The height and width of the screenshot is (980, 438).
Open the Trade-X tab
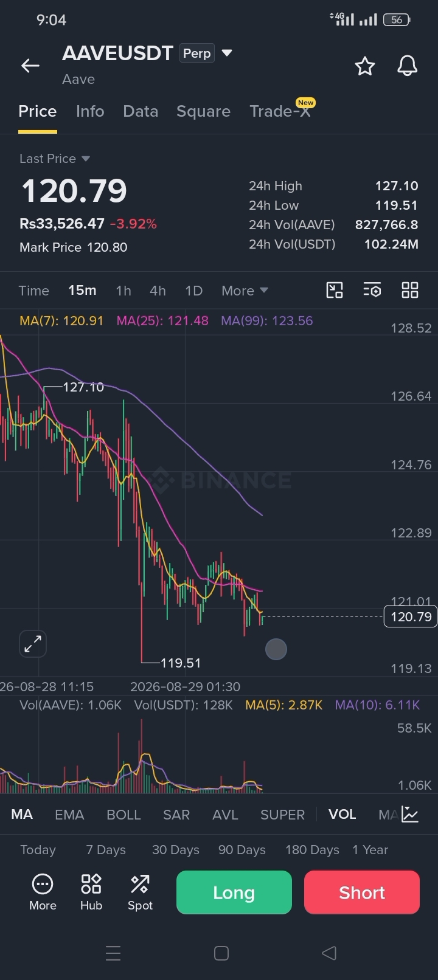pyautogui.click(x=280, y=111)
